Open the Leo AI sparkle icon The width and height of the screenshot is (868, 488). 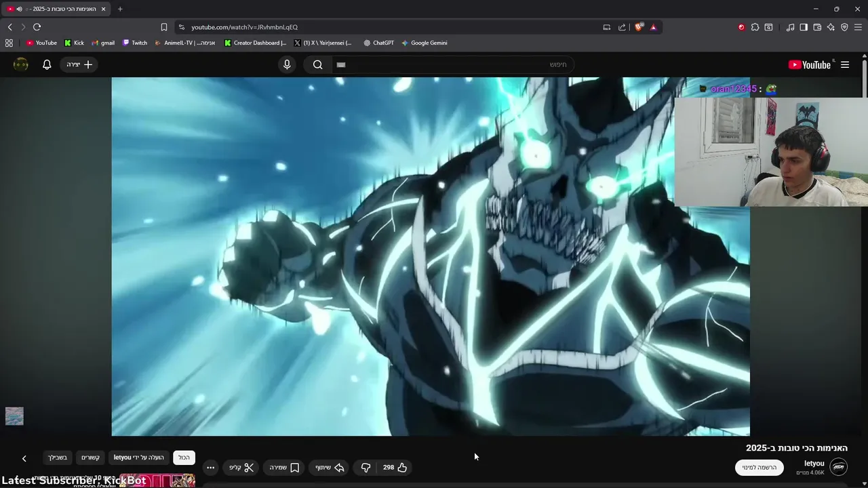point(831,27)
